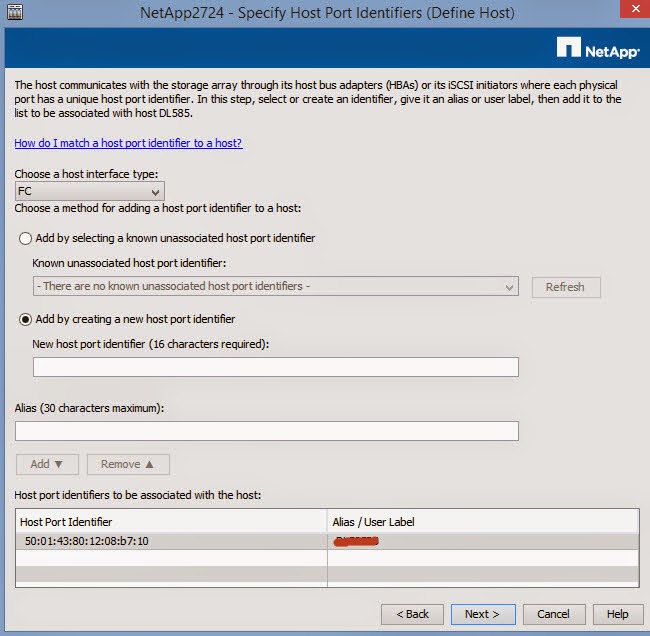Open Help for this dialog
Screen dimensions: 650x636
point(618,614)
